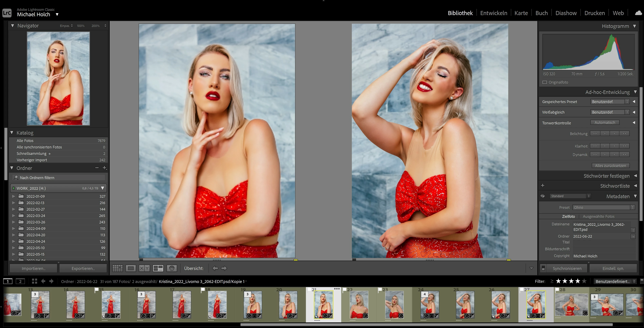The height and width of the screenshot is (328, 644).
Task: Select next photo arrow in Übersicht toolbar
Action: (224, 268)
